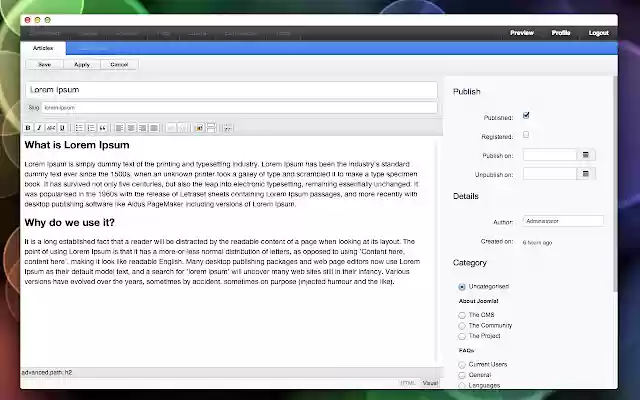Click the sidebar vertical scrollbar
Image resolution: width=640 pixels, height=400 pixels.
[615, 184]
